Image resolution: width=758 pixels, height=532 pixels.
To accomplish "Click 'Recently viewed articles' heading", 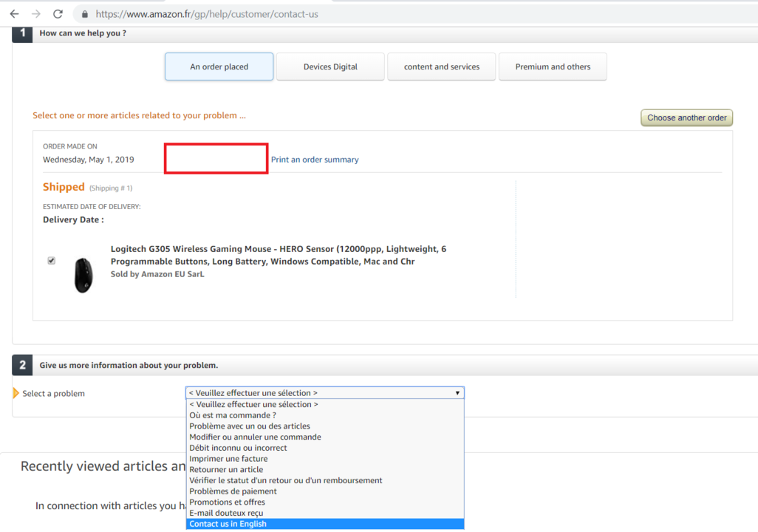I will tap(103, 466).
